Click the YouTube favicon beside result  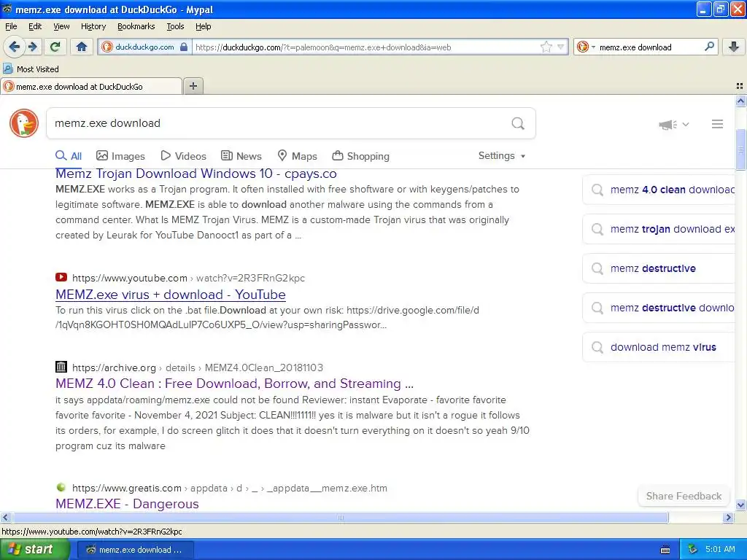click(61, 277)
